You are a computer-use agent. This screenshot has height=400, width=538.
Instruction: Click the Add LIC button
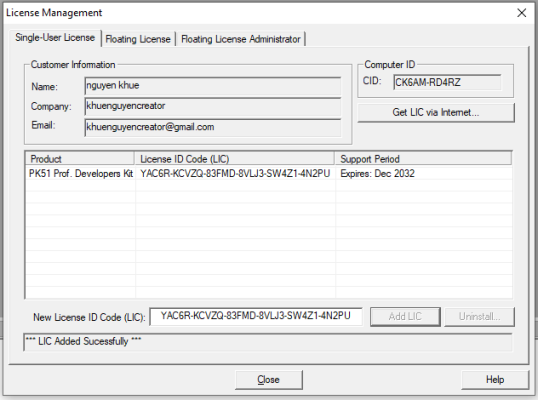pyautogui.click(x=405, y=316)
